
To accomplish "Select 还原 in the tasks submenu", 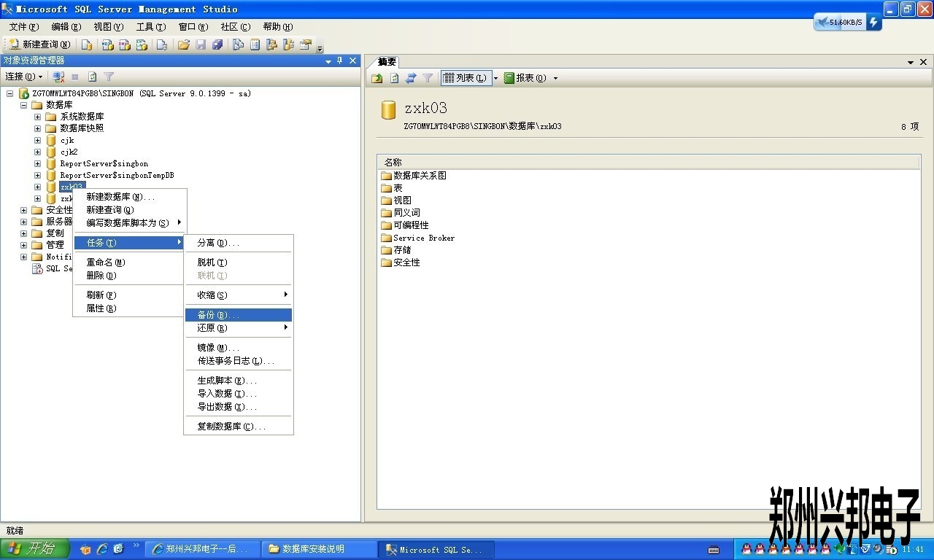I will coord(239,328).
